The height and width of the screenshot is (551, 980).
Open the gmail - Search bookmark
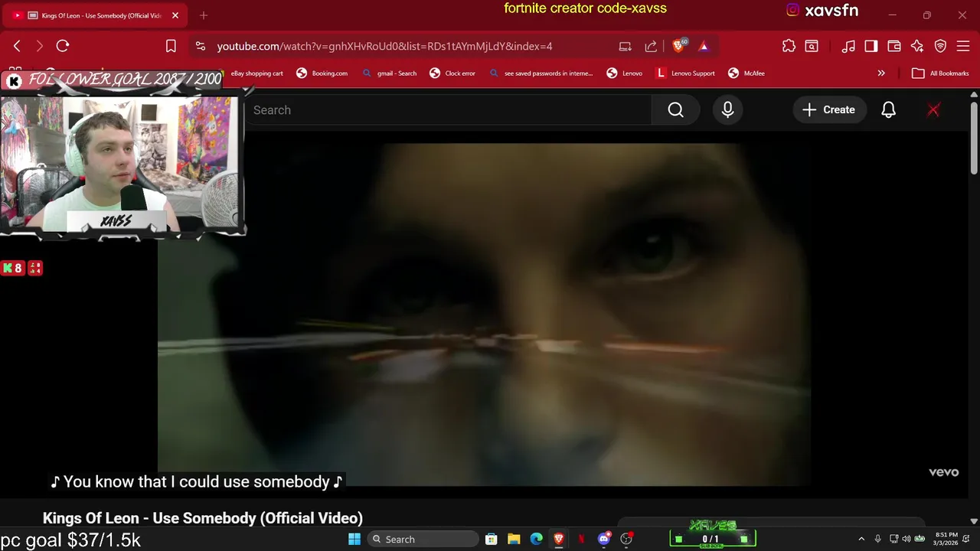pos(390,73)
